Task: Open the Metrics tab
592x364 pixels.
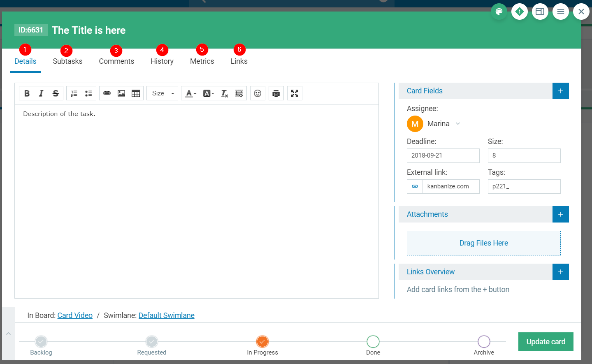Action: [202, 61]
